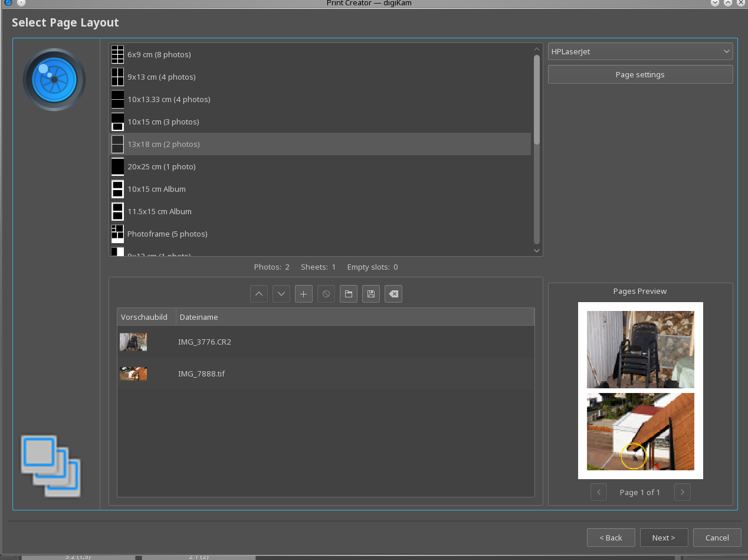748x560 pixels.
Task: Go Back to previous wizard step
Action: [x=611, y=538]
